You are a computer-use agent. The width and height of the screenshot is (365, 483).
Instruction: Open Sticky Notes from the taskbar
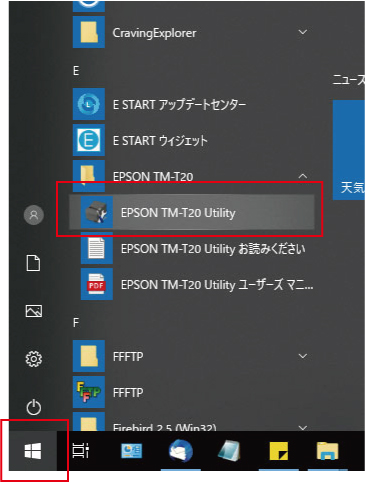pyautogui.click(x=278, y=451)
